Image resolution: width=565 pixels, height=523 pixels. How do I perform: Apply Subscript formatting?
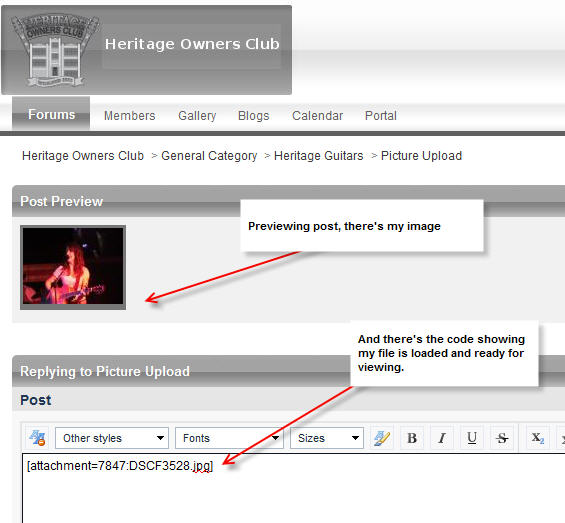538,438
